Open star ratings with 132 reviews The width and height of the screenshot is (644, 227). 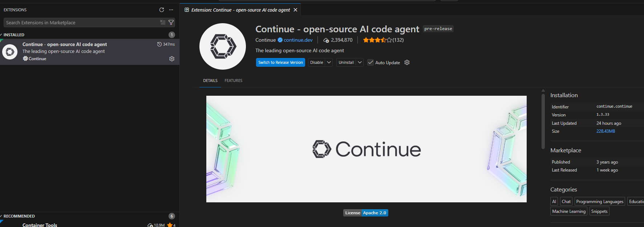pos(383,40)
